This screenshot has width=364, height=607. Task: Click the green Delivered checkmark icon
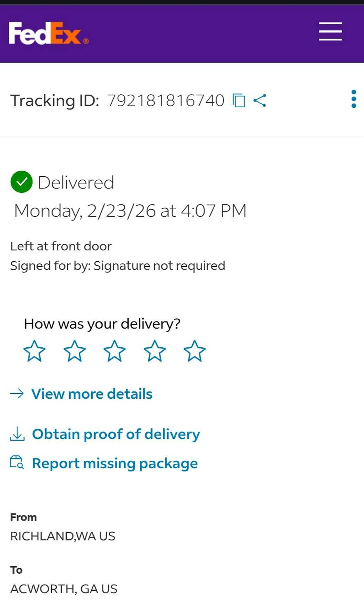coord(22,182)
